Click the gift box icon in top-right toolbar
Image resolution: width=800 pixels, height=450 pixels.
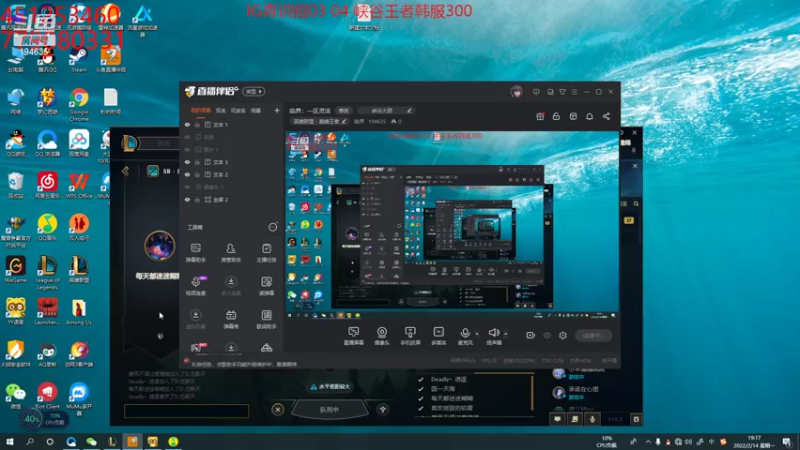[x=540, y=116]
